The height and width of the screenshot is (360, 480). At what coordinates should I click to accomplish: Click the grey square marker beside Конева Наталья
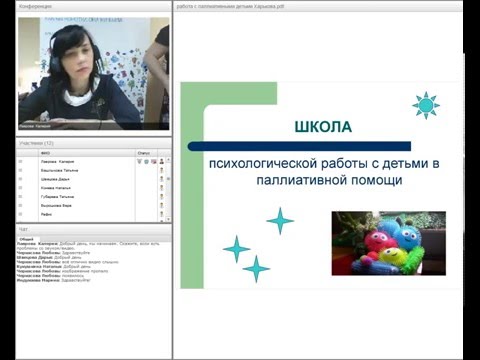click(20, 188)
